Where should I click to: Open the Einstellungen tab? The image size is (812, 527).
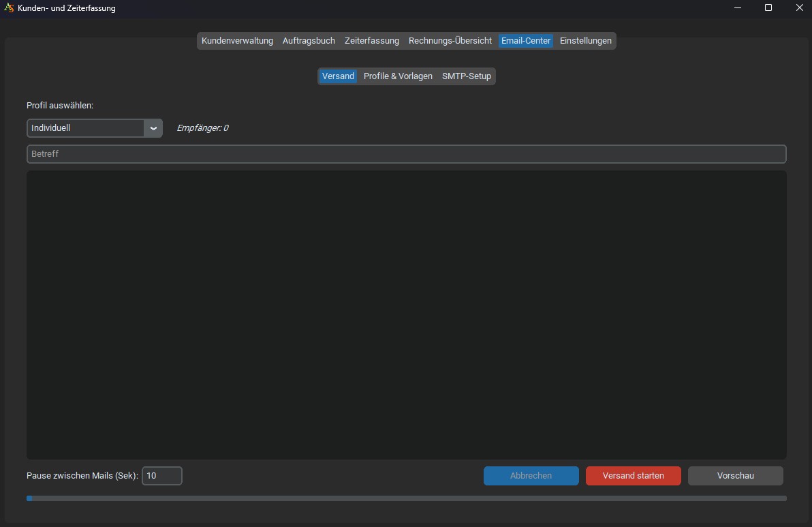click(586, 41)
